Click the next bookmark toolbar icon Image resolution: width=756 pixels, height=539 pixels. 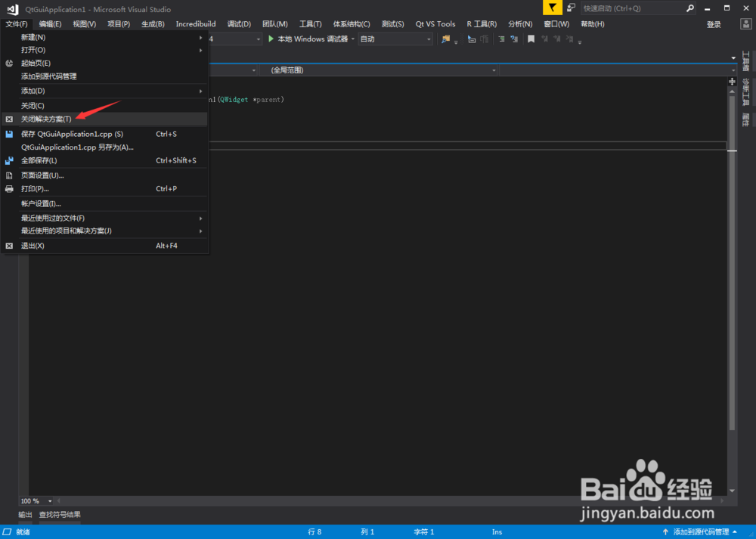(557, 39)
